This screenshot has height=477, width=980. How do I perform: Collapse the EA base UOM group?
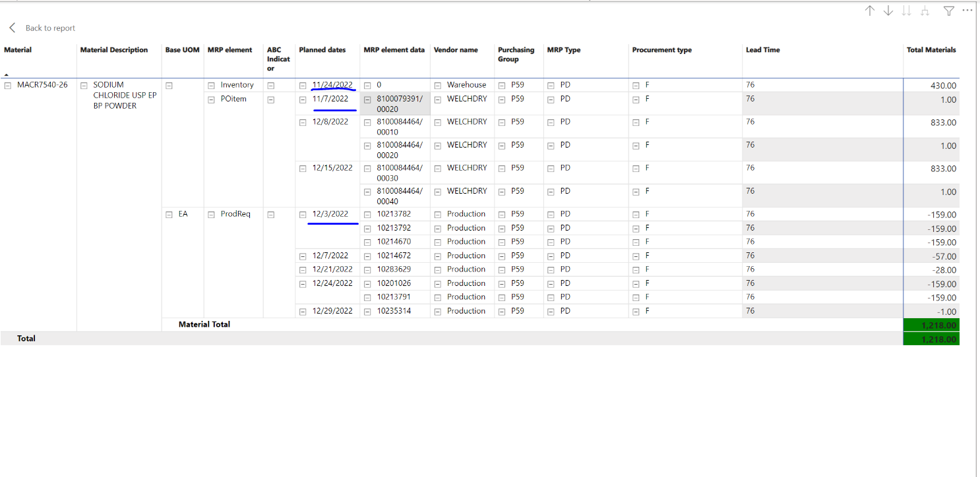pos(169,214)
